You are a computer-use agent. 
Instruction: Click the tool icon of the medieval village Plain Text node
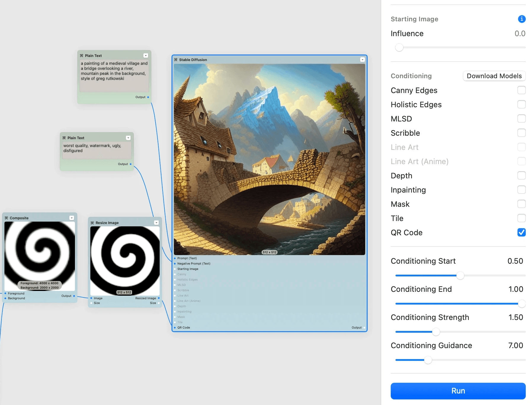pos(81,56)
